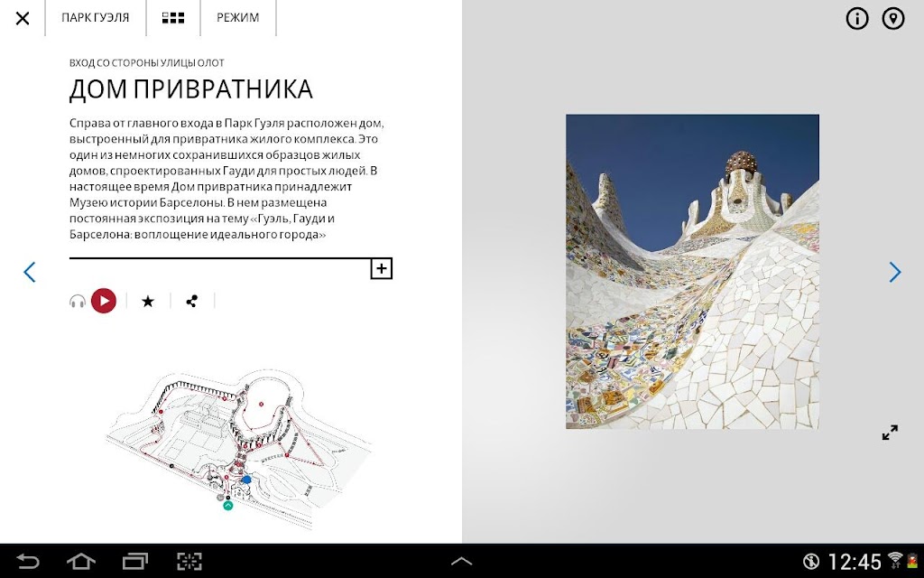The width and height of the screenshot is (924, 578).
Task: Tap the crossed-out circle icon left of the clock
Action: click(811, 561)
